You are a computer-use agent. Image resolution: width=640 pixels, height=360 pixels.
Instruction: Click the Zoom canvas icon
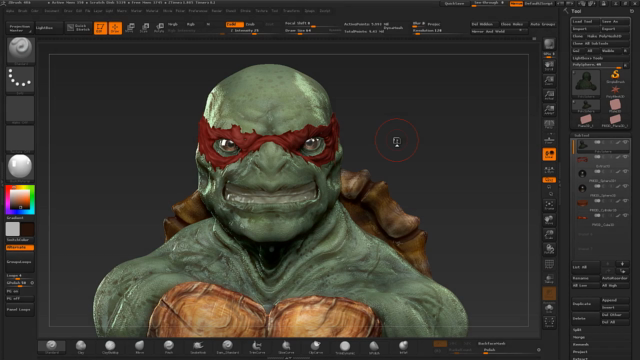(549, 80)
